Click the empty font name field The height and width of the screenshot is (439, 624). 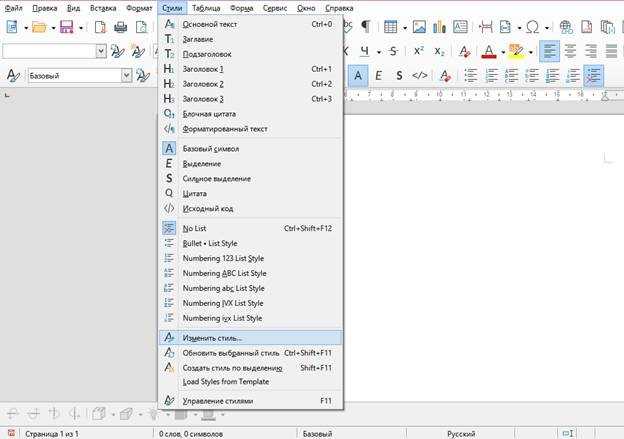click(49, 51)
